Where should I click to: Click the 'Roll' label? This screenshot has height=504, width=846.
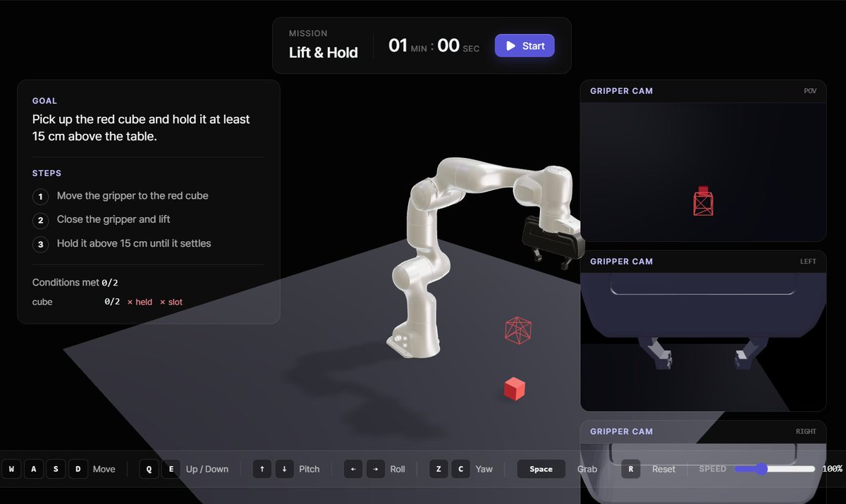398,469
